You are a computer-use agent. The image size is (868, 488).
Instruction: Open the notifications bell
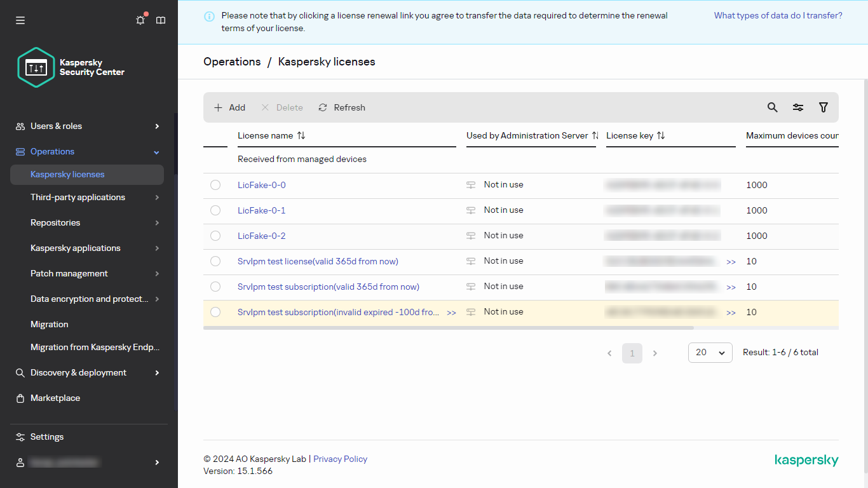[140, 20]
